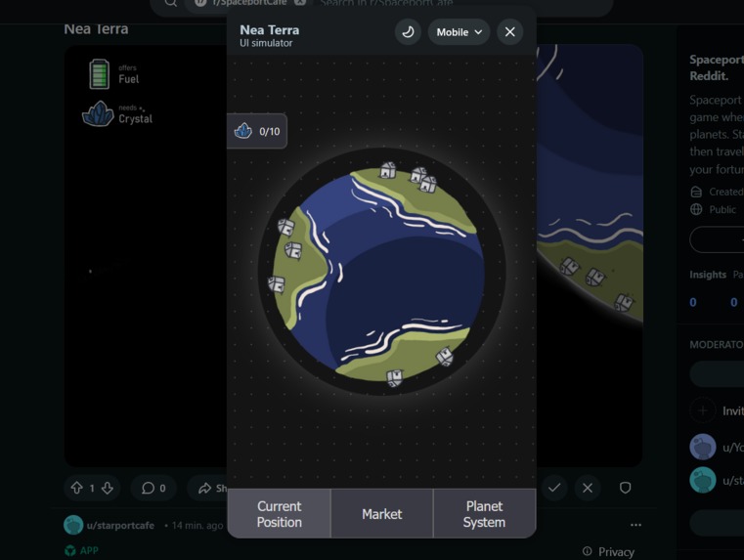This screenshot has height=560, width=744.
Task: Remove the r/SpaceportCafe search scope chip
Action: pyautogui.click(x=299, y=2)
